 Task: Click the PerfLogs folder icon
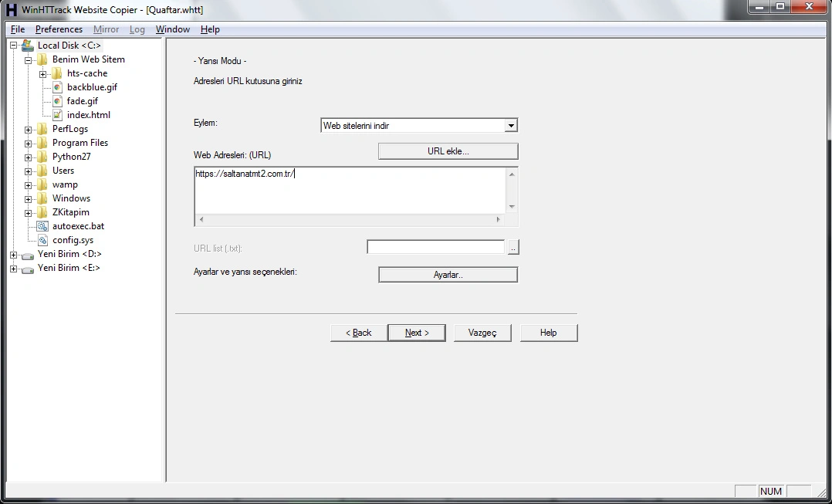pyautogui.click(x=42, y=129)
